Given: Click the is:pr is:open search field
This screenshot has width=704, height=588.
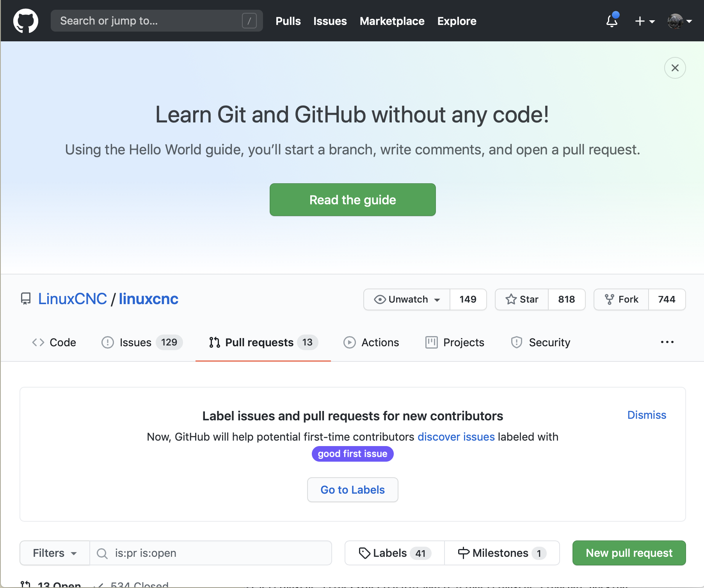Looking at the screenshot, I should point(211,553).
